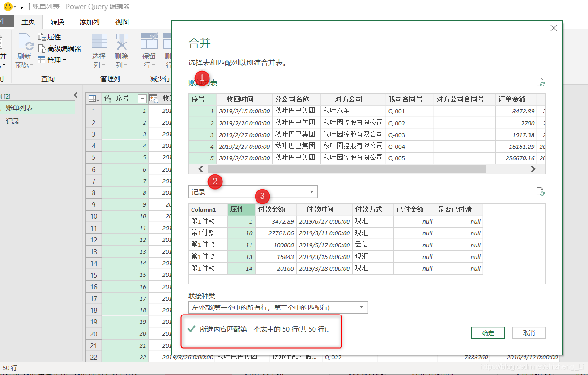Select the Column1 header in second preview
Image resolution: width=588 pixels, height=375 pixels.
208,209
